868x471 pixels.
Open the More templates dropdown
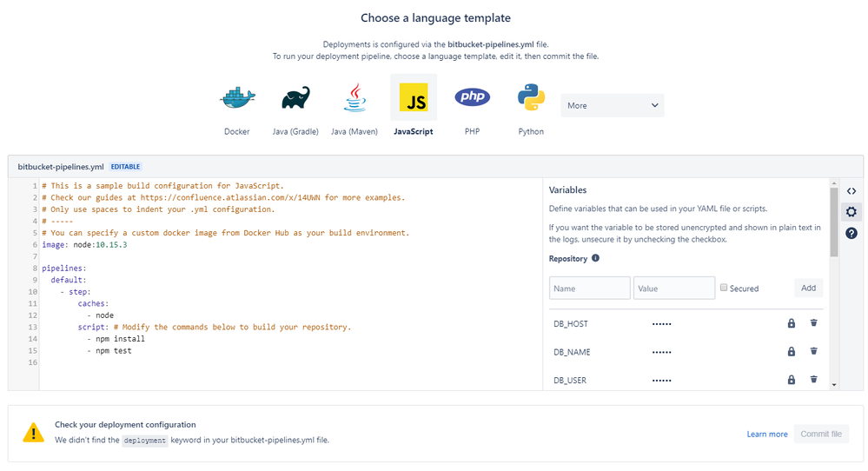[x=613, y=105]
